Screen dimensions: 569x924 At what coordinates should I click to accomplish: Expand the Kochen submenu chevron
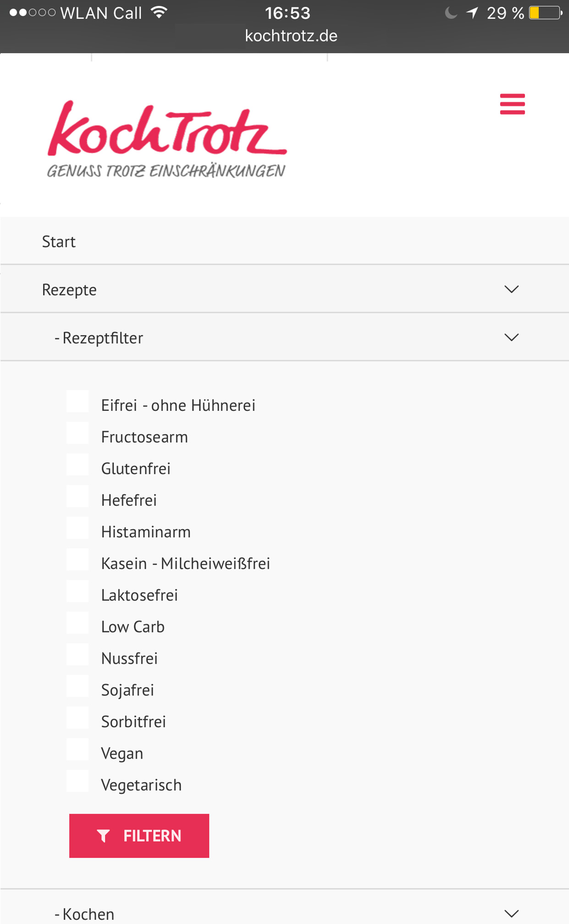[x=511, y=913]
